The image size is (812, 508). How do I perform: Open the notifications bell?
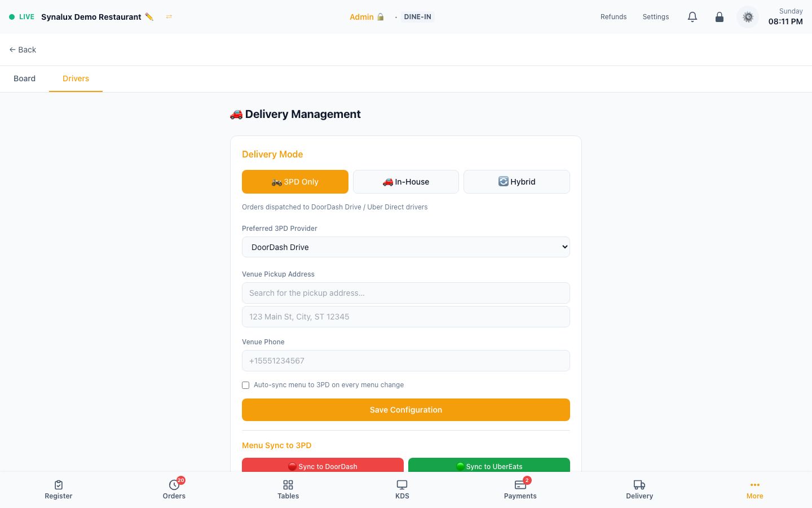pyautogui.click(x=692, y=17)
